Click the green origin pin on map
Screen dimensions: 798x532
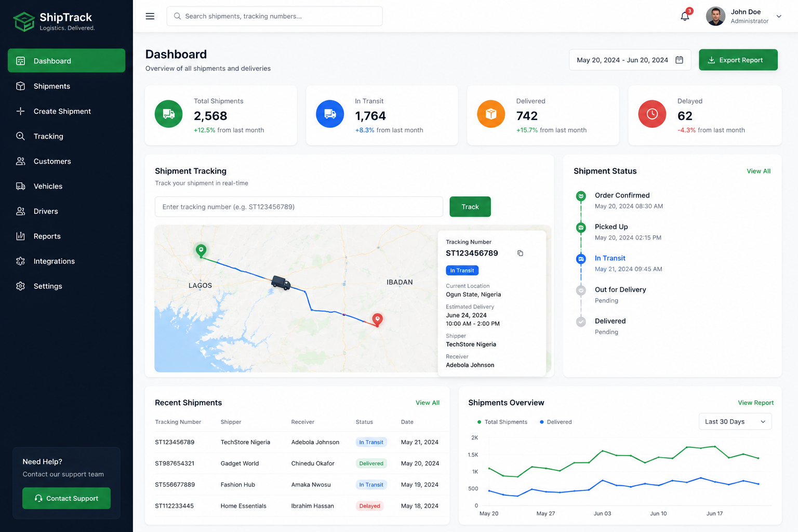(x=201, y=251)
